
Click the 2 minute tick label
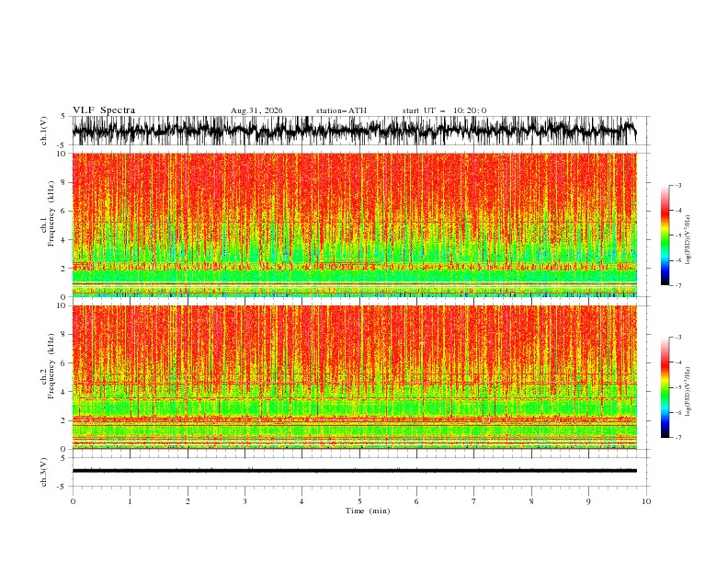[x=188, y=501]
